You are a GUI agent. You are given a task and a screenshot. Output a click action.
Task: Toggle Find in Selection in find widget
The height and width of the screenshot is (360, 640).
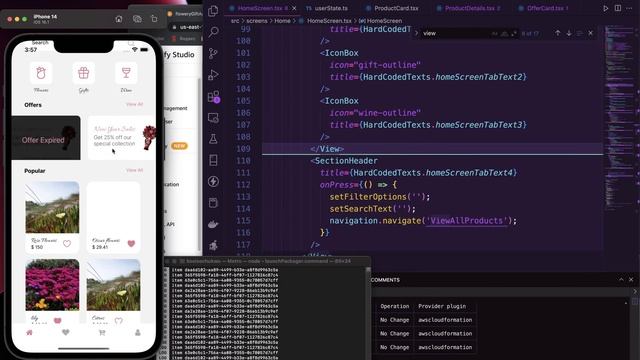[x=580, y=33]
